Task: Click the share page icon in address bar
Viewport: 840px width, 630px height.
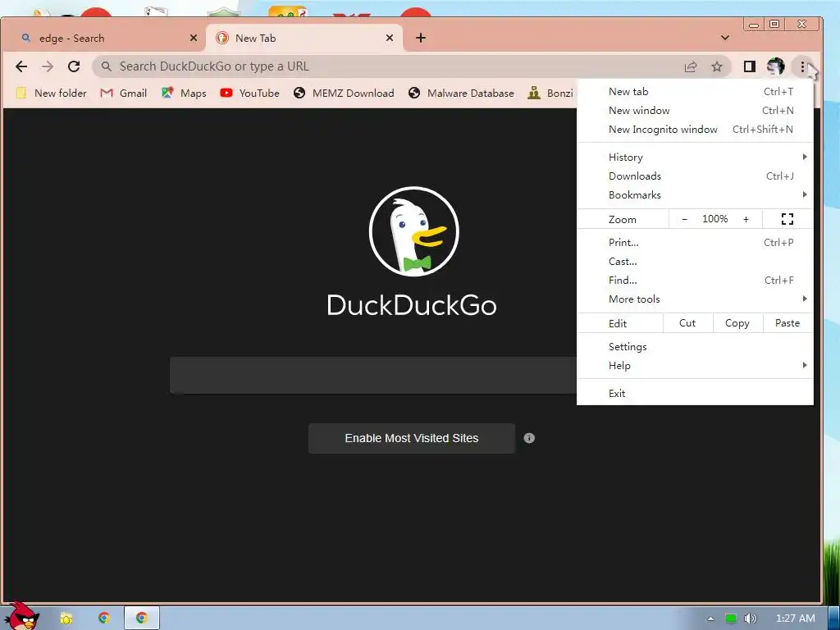Action: coord(691,66)
